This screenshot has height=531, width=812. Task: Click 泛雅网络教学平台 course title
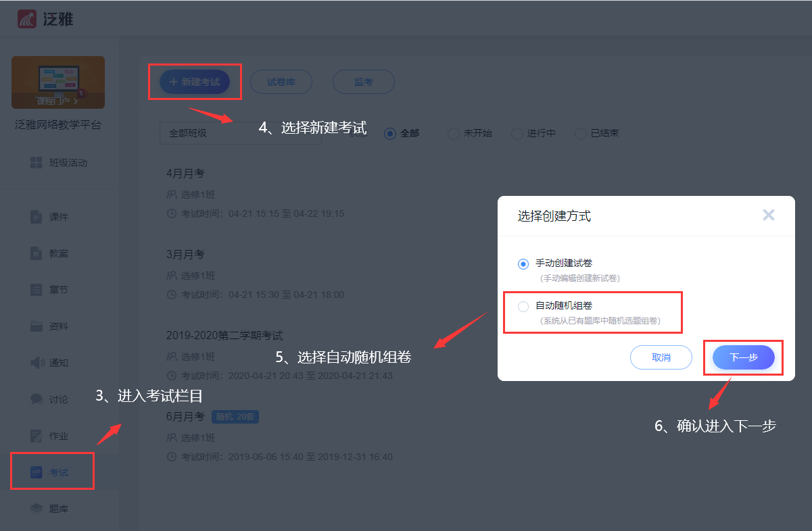tap(58, 125)
